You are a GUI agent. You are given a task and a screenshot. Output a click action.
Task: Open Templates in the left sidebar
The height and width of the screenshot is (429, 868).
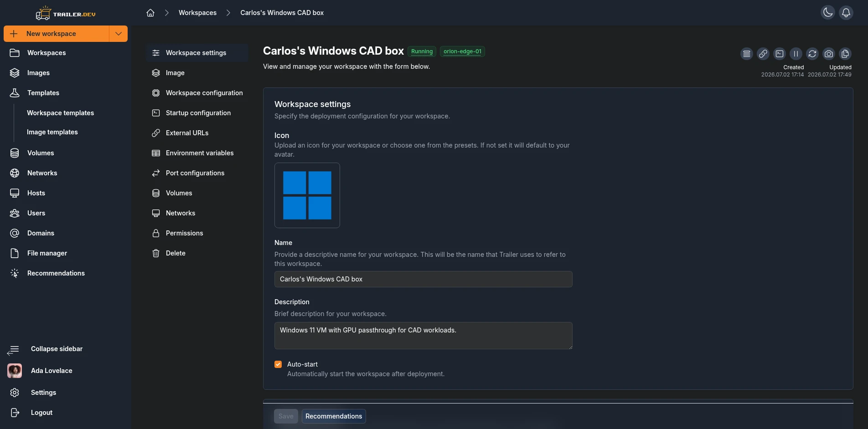click(66, 93)
